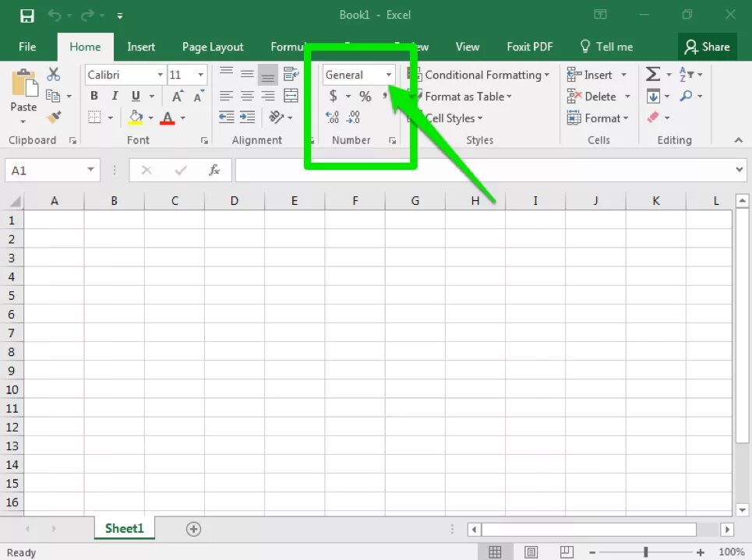Select column D header

pos(234,201)
